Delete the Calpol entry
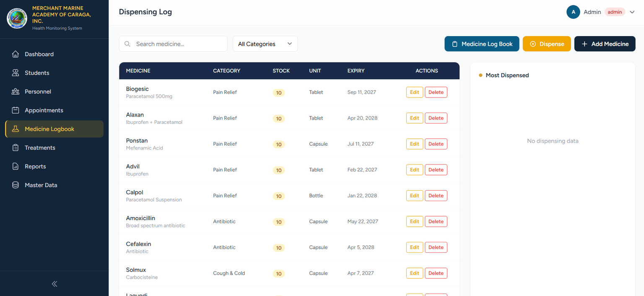Viewport: 644px width, 296px height. pyautogui.click(x=436, y=196)
